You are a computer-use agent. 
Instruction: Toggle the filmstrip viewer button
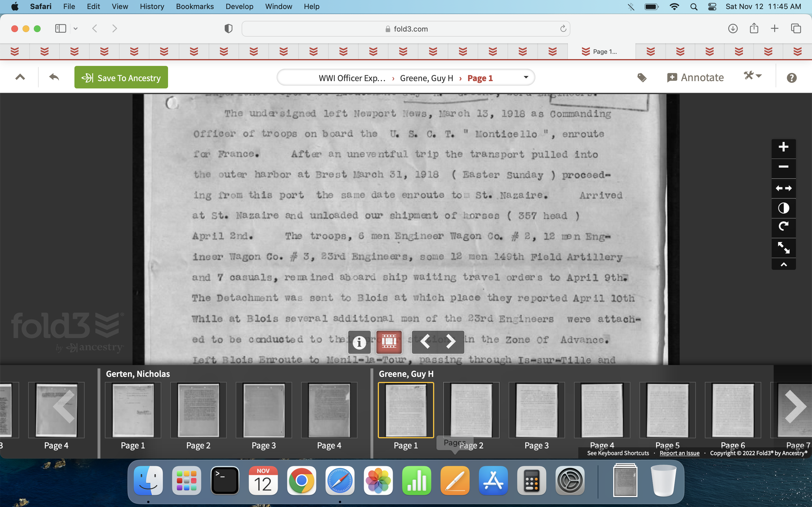click(x=389, y=342)
